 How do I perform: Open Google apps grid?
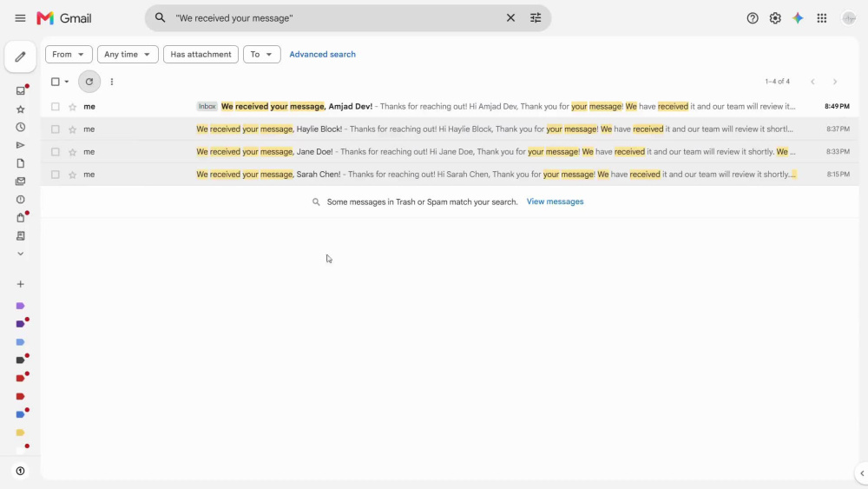tap(821, 18)
